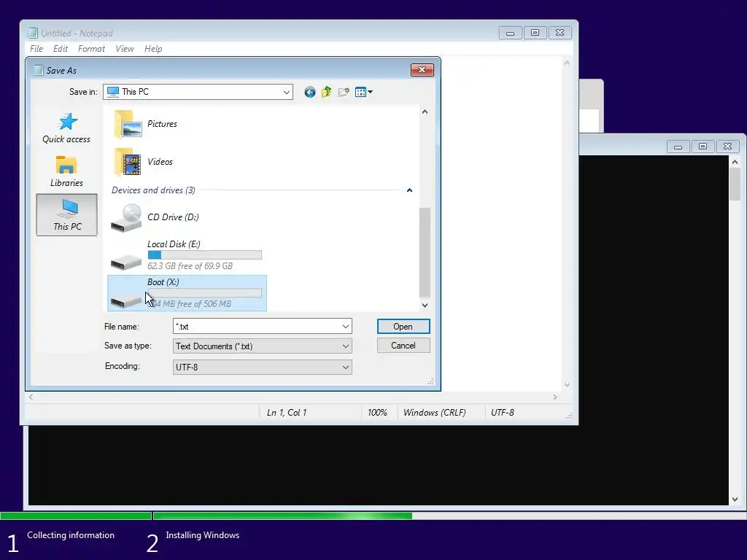Click the Local Disk (E:) usage bar
Image resolution: width=747 pixels, height=560 pixels.
click(x=205, y=255)
